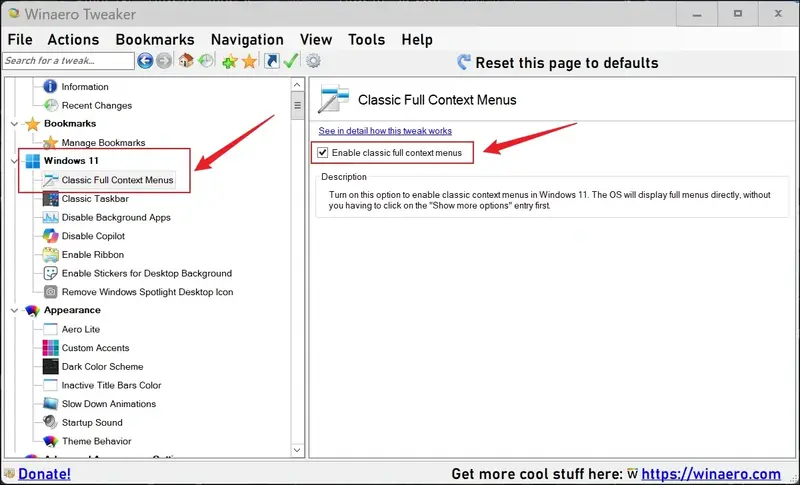800x485 pixels.
Task: Open the View menu
Action: pos(316,39)
